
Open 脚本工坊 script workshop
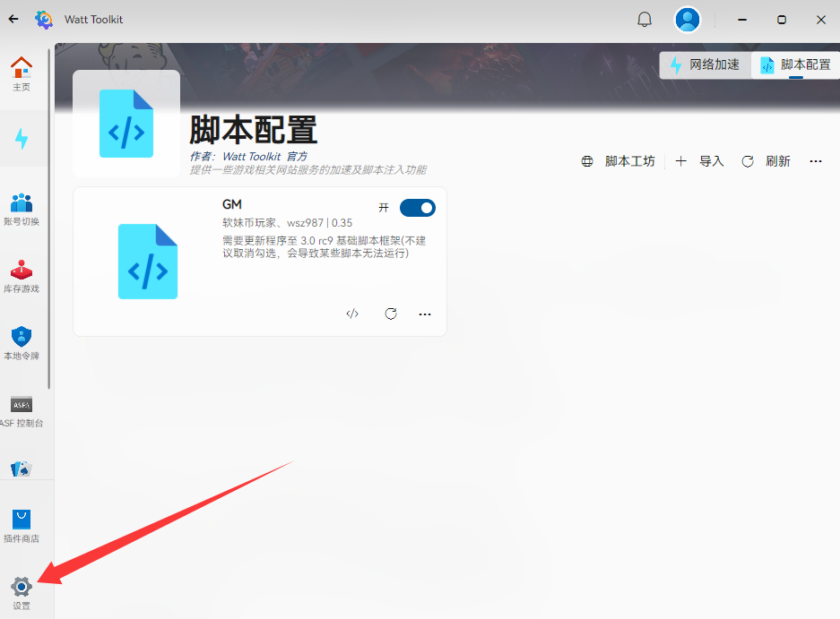pyautogui.click(x=619, y=161)
